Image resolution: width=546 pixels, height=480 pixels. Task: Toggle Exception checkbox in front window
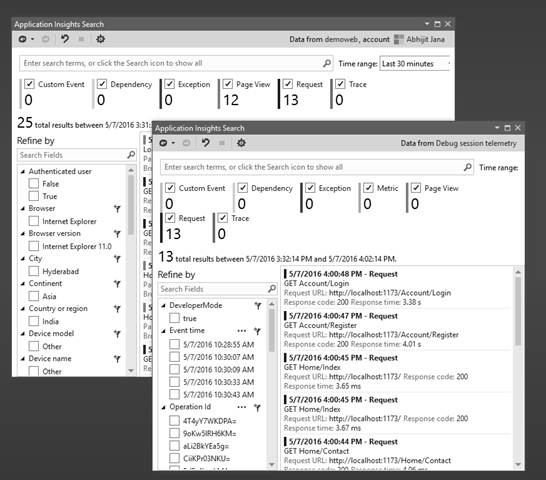pos(310,188)
